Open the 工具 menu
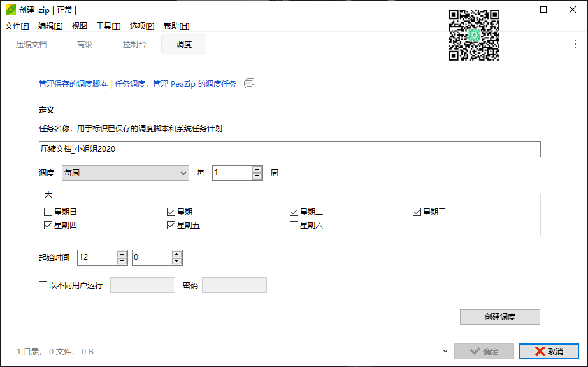Screen dimensions: 588x367 pos(108,26)
